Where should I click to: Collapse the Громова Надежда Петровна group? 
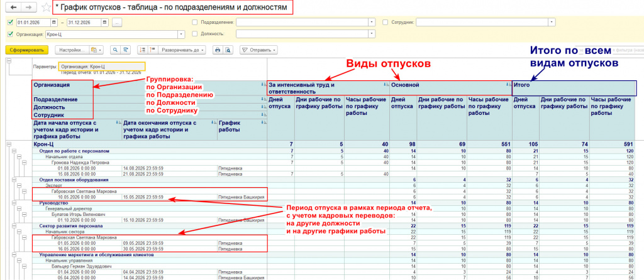tap(24, 163)
